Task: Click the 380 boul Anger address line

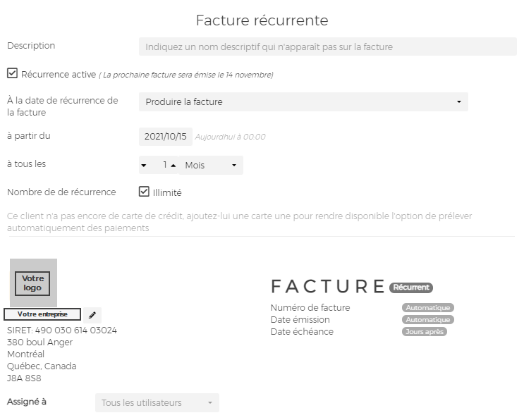Action: (39, 342)
